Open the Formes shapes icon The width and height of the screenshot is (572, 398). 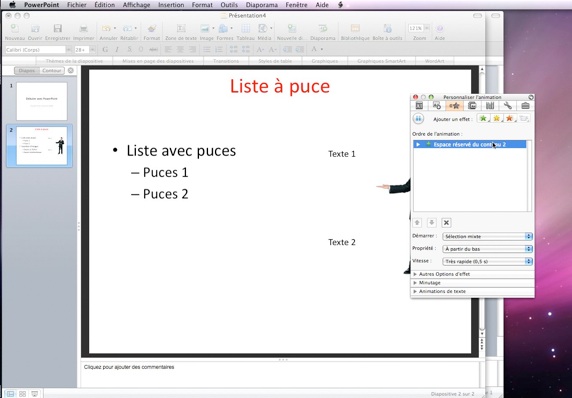[x=223, y=29]
